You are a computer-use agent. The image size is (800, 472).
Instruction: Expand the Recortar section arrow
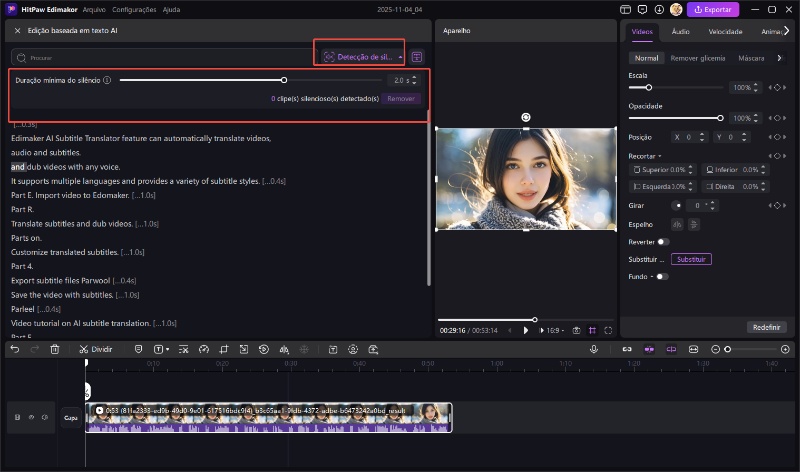(x=659, y=156)
